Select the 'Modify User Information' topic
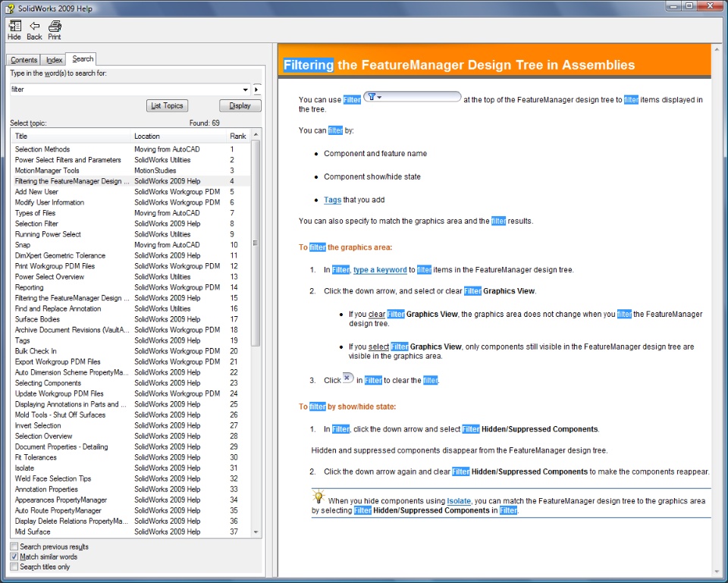Viewport: 728px width, 583px height. 130,202
